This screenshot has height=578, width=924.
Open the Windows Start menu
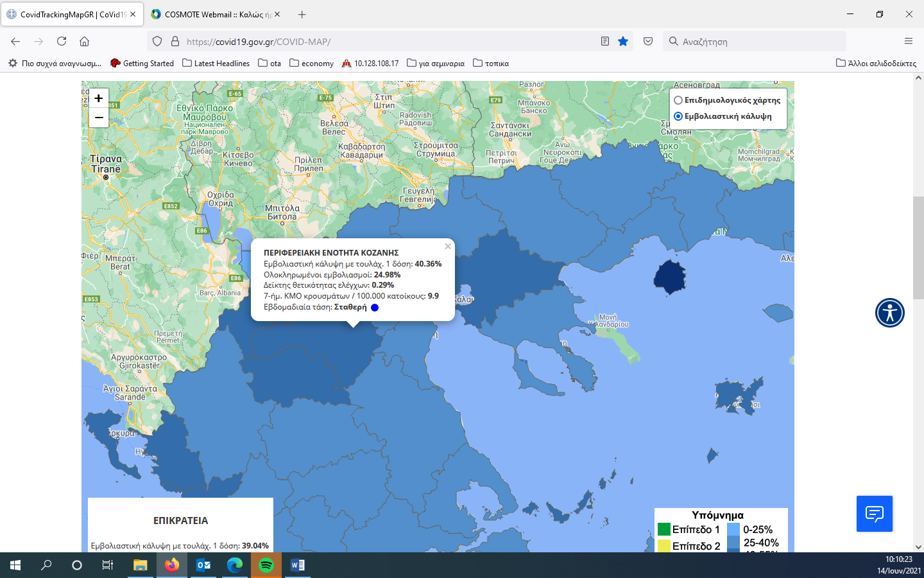(x=15, y=565)
